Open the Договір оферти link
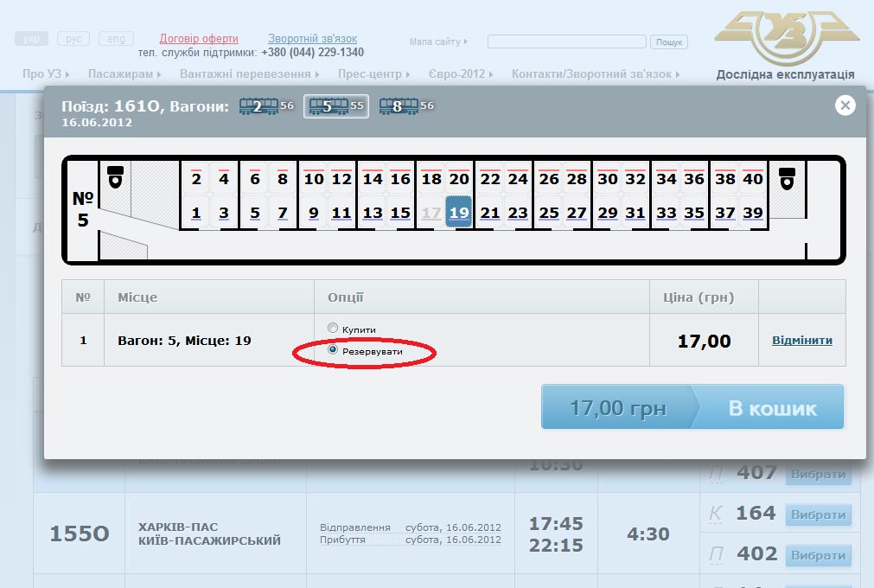Screen dimensions: 874x588 [199, 39]
